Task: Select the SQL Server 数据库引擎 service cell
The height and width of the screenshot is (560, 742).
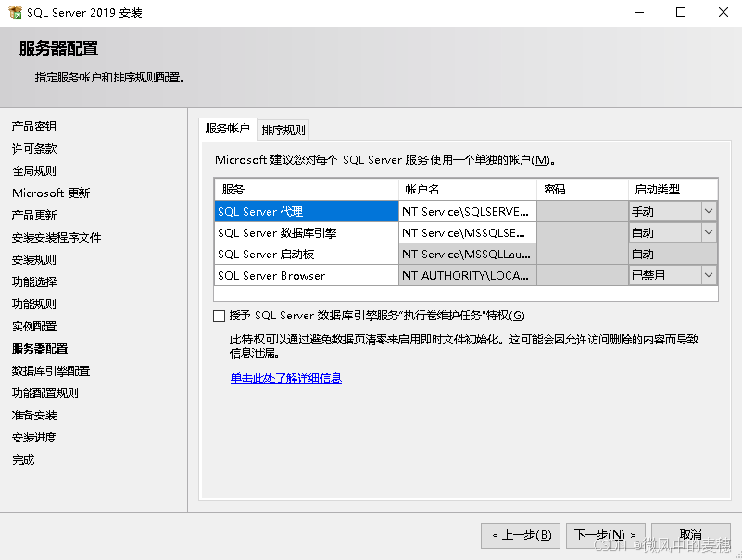Action: click(307, 232)
